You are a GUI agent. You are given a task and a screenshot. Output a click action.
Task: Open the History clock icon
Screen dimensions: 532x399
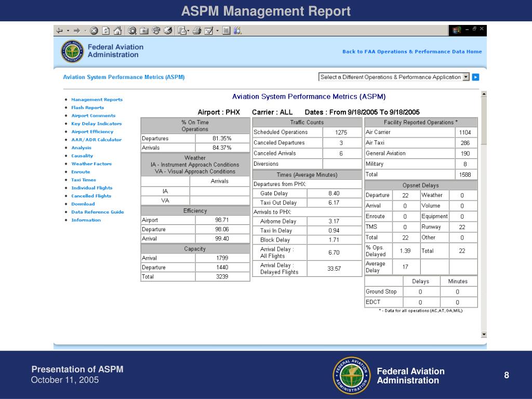pos(168,31)
